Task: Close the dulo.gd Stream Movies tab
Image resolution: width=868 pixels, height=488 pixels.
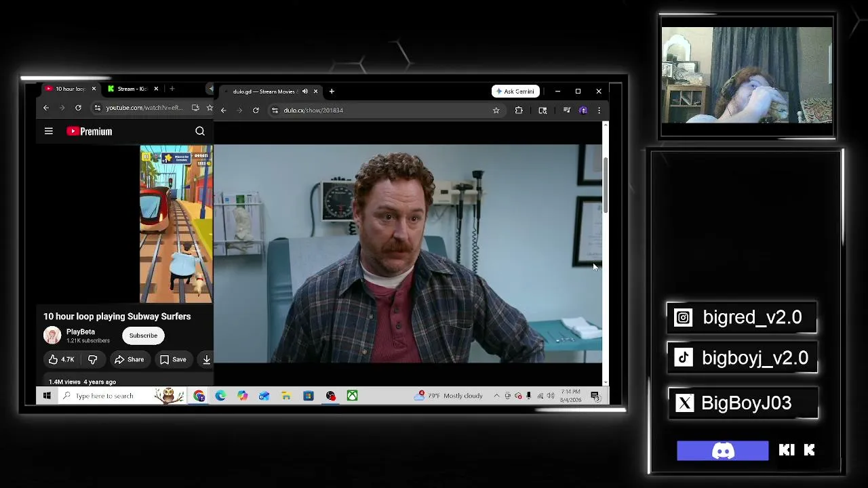Action: [315, 91]
